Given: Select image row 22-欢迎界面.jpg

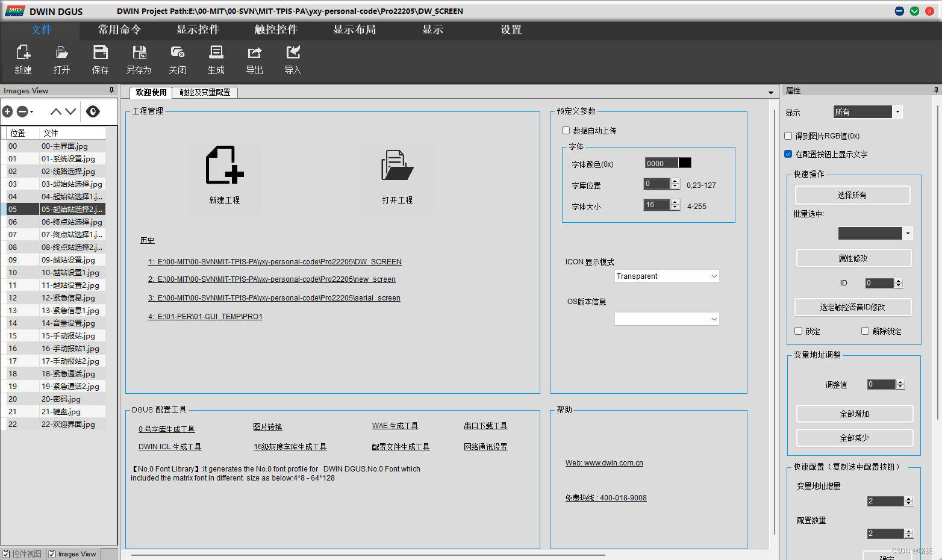Looking at the screenshot, I should click(x=53, y=424).
